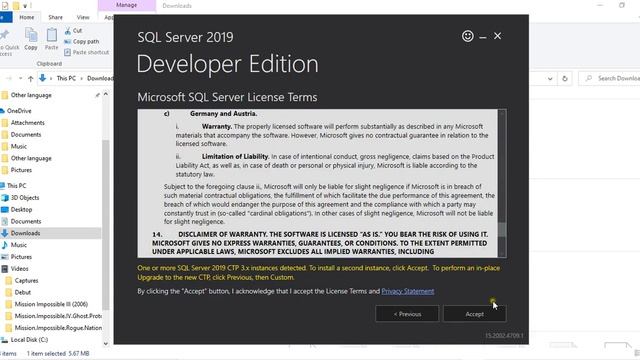Click Paste shortcut in the Clipboard group

tap(87, 52)
